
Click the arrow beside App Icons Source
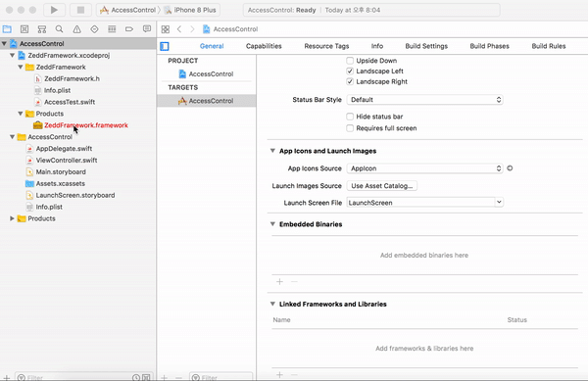pyautogui.click(x=510, y=168)
